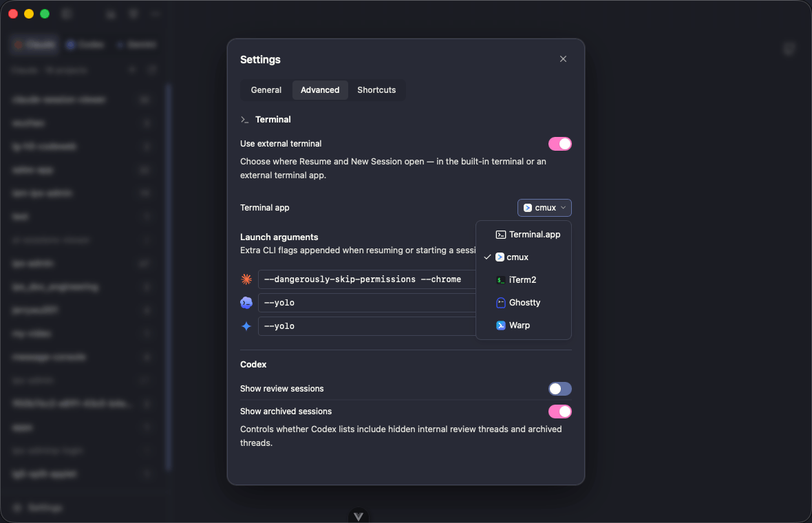The image size is (812, 523).
Task: Click the Settings item in sidebar
Action: [38, 508]
